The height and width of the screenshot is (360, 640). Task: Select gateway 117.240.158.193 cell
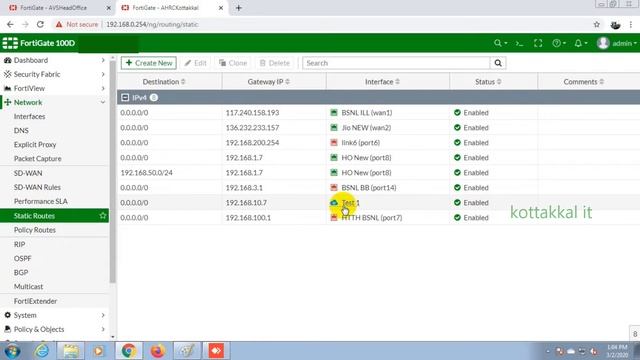pyautogui.click(x=252, y=113)
